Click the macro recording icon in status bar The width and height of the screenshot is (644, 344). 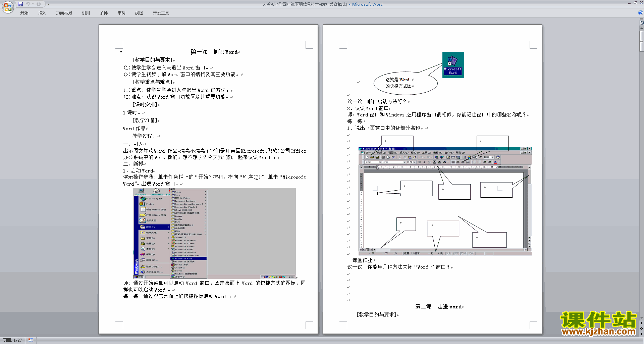point(31,340)
